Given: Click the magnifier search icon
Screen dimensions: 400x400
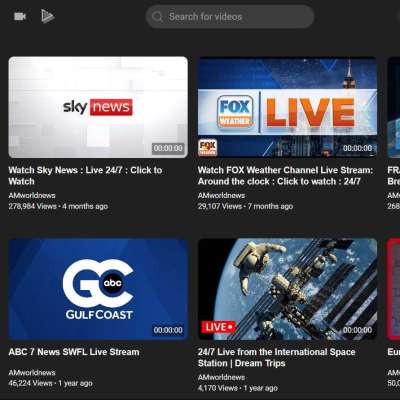Looking at the screenshot, I should 157,17.
